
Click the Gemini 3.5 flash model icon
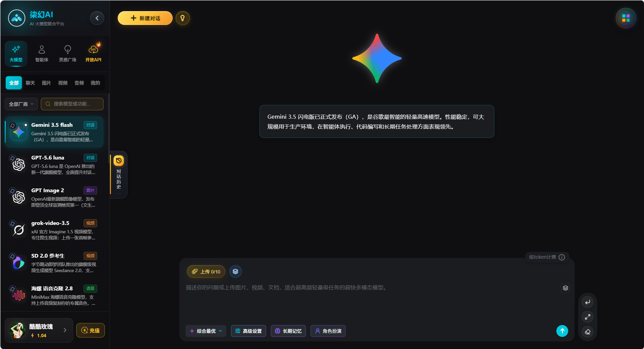[19, 132]
